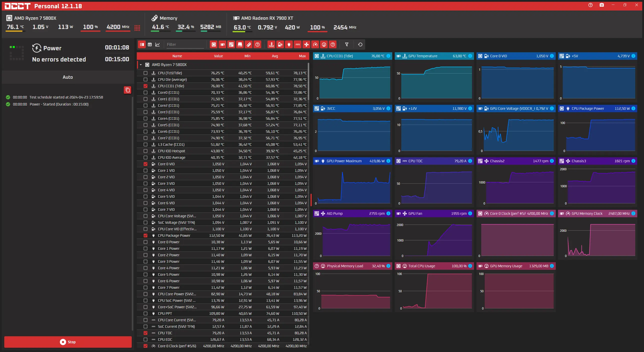Toggle the unknown device filter icon
The image size is (644, 352).
click(257, 44)
